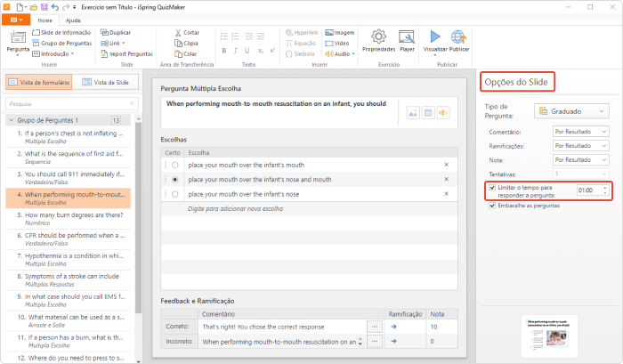Toggle Embaralhe as perguntas checkbox
Viewport: 623px width, 364px height.
coord(492,206)
